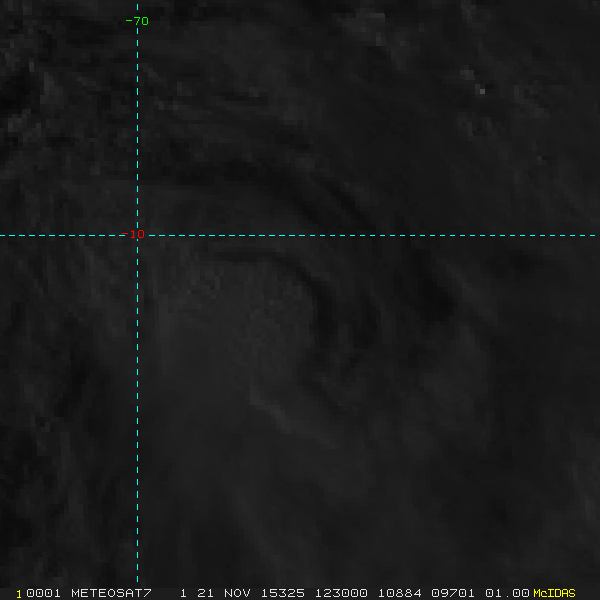Click the 123000 time stamp
This screenshot has height=600, width=600.
341,593
